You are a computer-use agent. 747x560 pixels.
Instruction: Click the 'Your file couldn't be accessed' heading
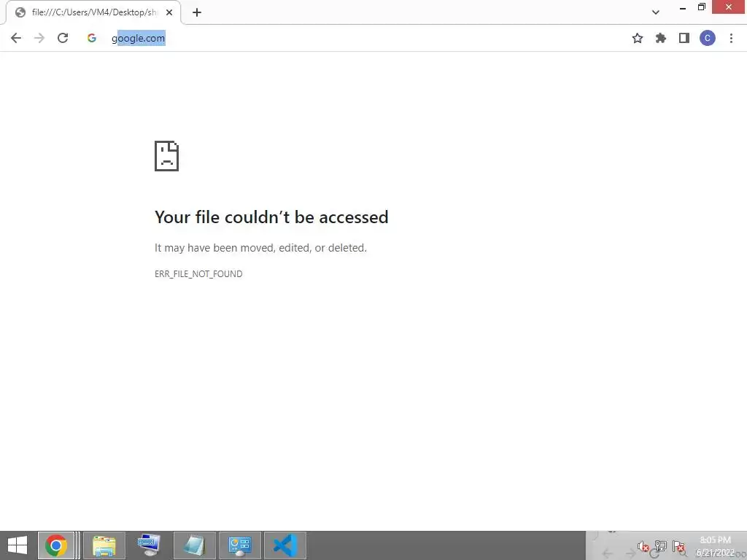point(271,217)
